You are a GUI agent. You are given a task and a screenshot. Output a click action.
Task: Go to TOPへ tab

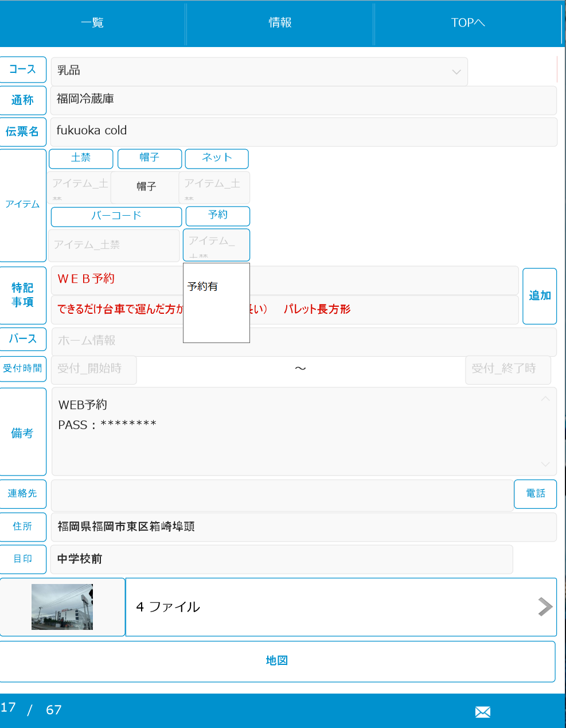[467, 23]
